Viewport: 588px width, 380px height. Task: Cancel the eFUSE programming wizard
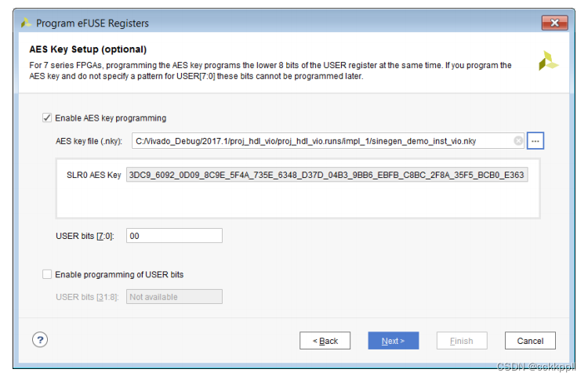click(x=530, y=341)
